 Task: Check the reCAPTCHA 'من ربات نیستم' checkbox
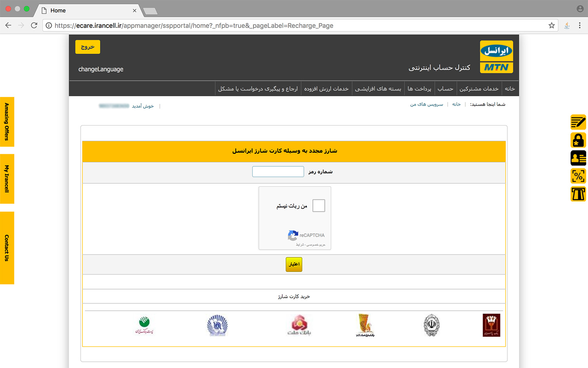click(319, 206)
